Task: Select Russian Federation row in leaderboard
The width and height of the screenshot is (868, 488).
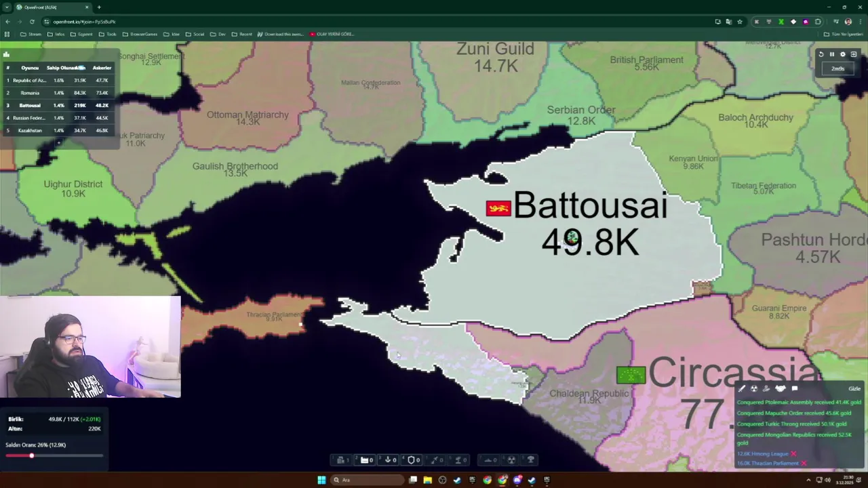Action: coord(58,118)
